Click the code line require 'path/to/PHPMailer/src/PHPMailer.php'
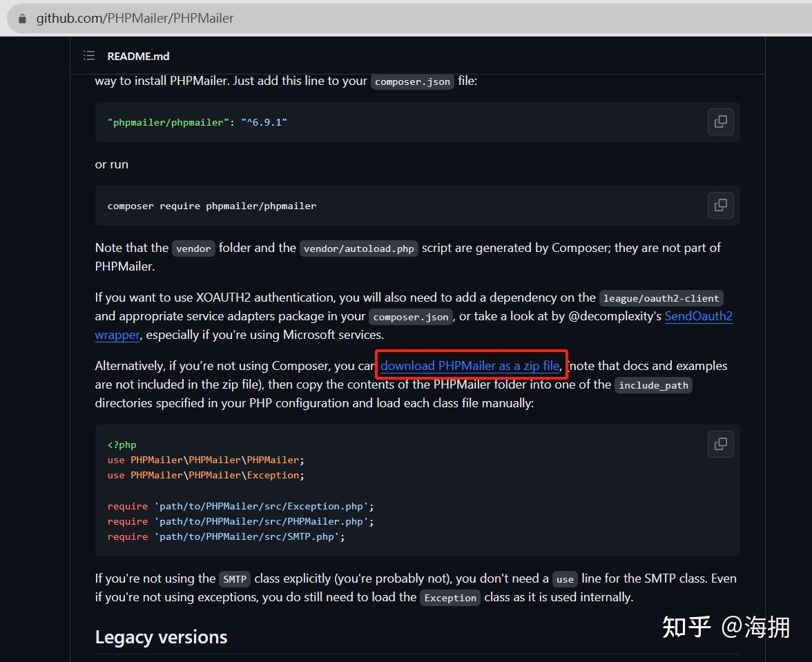 (x=241, y=521)
